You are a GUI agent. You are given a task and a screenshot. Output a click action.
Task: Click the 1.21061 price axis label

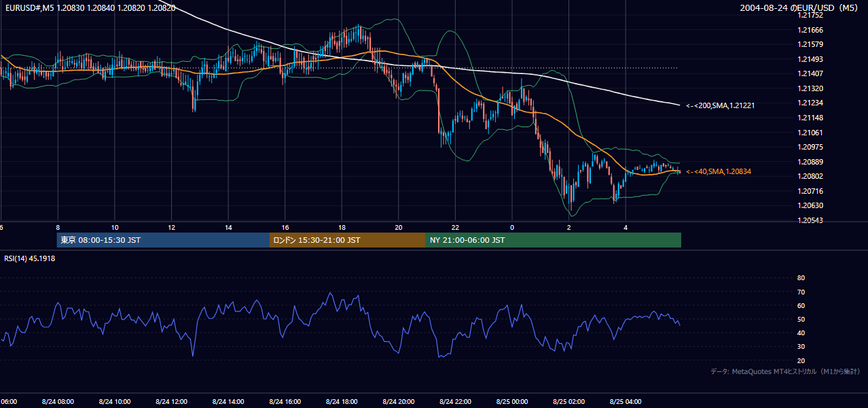click(x=810, y=133)
